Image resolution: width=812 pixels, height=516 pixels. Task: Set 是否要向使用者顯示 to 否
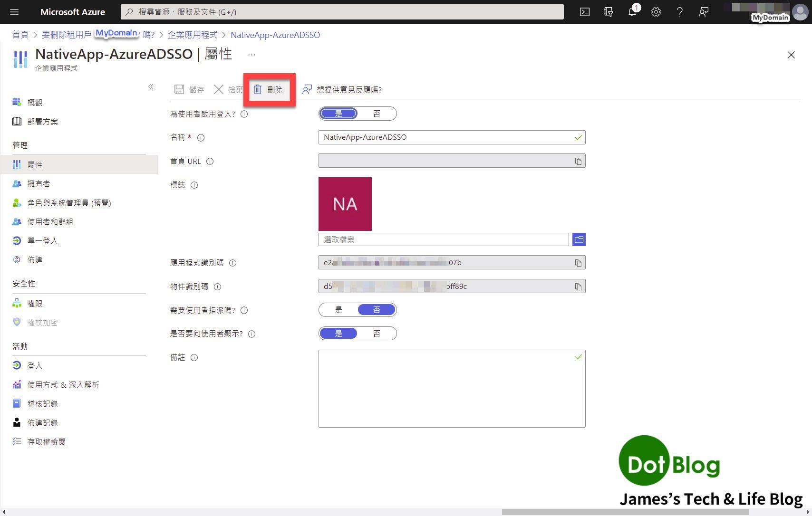pyautogui.click(x=377, y=334)
